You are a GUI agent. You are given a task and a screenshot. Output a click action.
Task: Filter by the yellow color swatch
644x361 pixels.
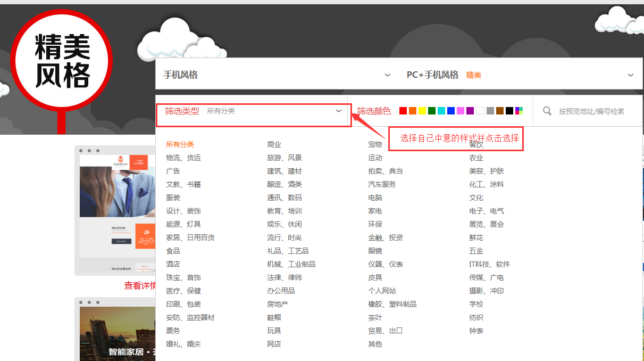coord(422,111)
